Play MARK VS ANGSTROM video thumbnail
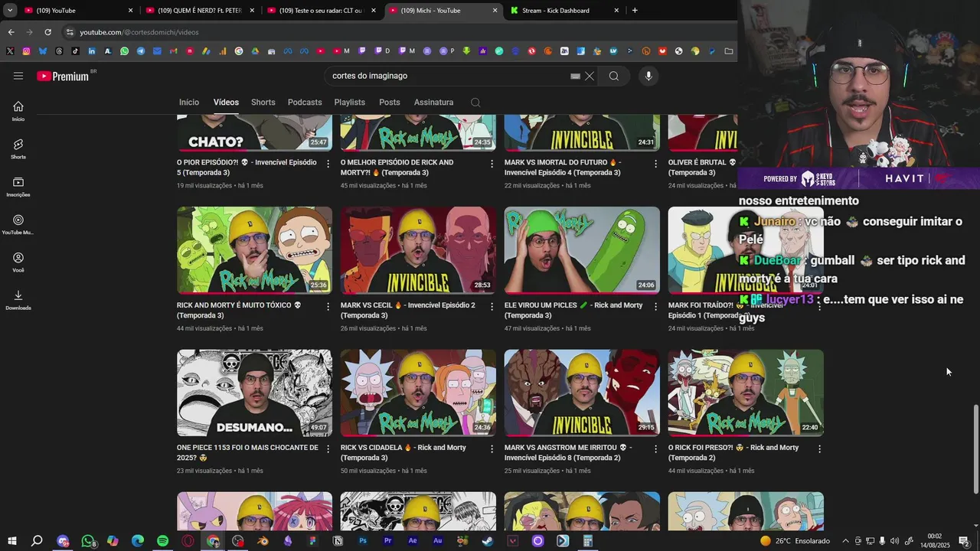Viewport: 980px width, 551px height. tap(582, 393)
